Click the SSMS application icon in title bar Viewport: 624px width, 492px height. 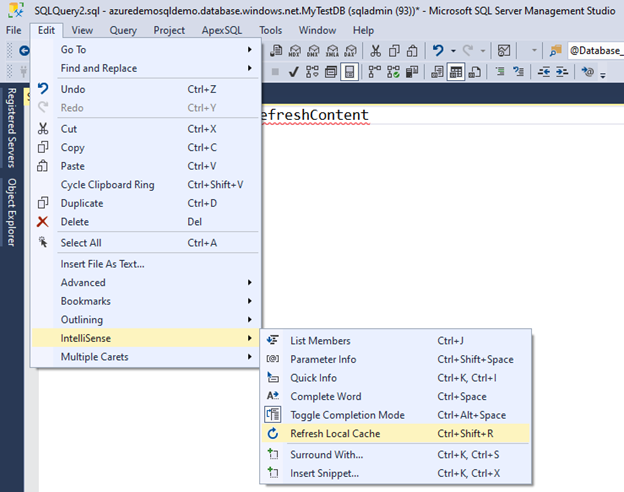click(x=16, y=10)
